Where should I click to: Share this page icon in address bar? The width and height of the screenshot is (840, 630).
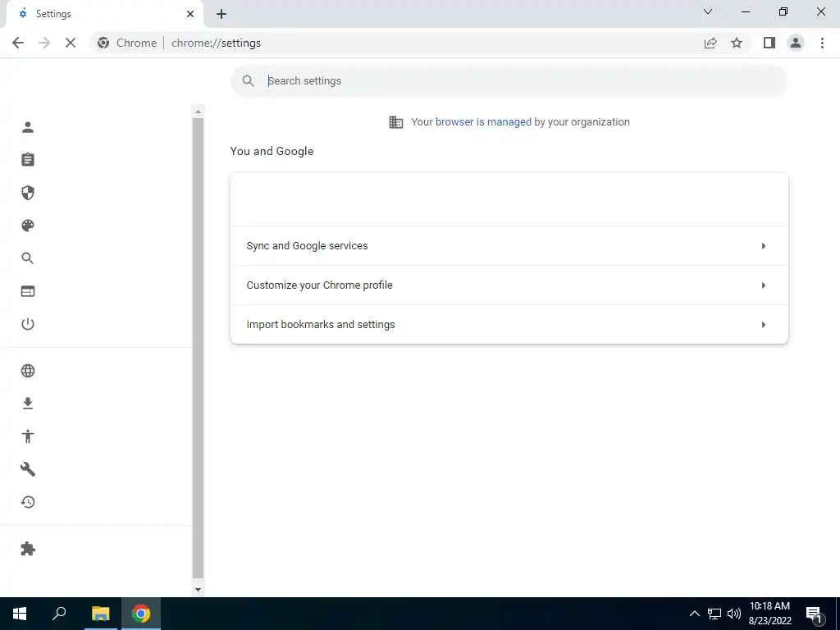710,43
